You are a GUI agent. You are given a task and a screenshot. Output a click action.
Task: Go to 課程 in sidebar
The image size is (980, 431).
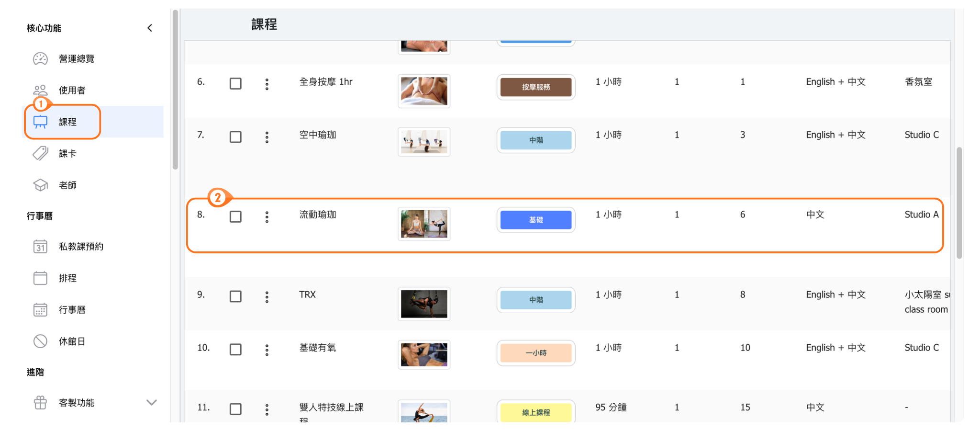tap(67, 122)
